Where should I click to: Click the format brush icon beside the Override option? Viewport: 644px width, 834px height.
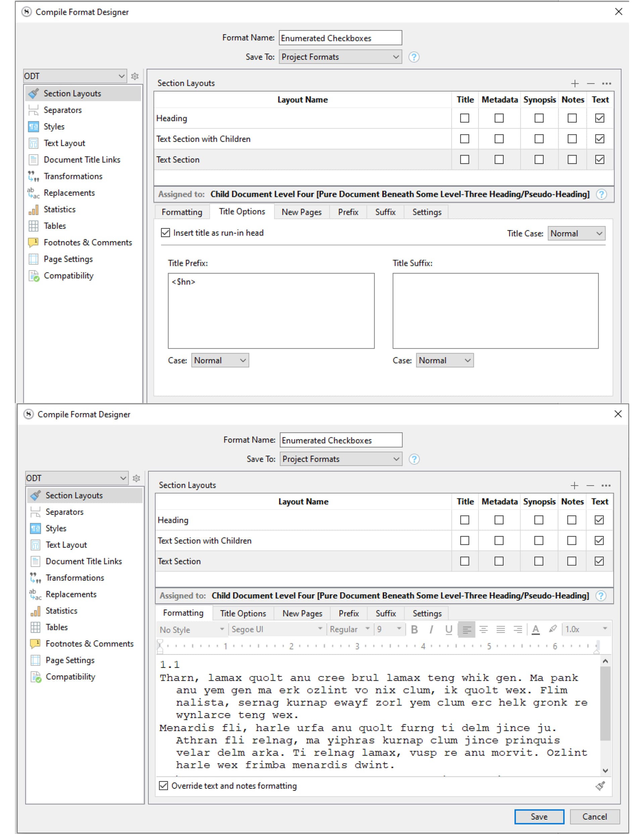coord(600,785)
